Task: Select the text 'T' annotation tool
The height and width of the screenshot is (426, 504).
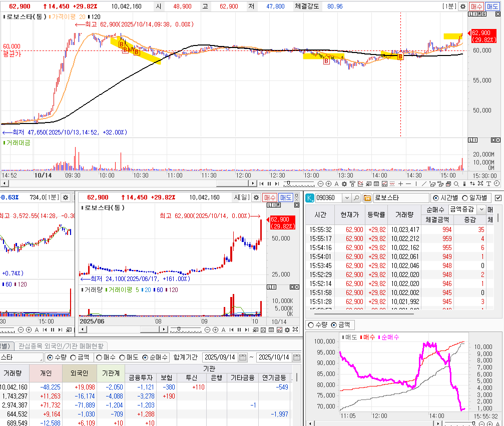Action: click(488, 183)
